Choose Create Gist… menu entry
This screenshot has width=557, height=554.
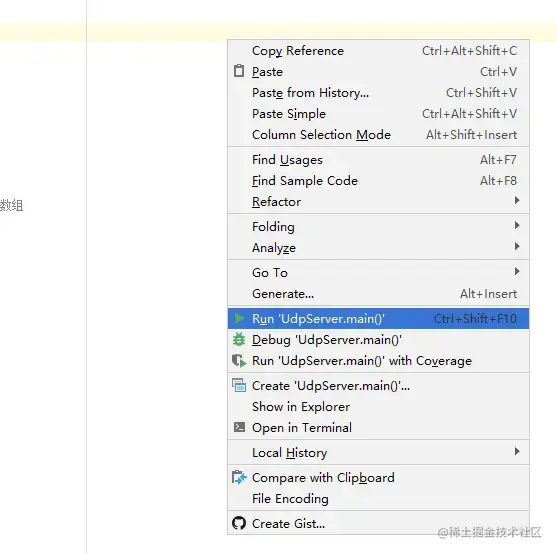[378, 523]
